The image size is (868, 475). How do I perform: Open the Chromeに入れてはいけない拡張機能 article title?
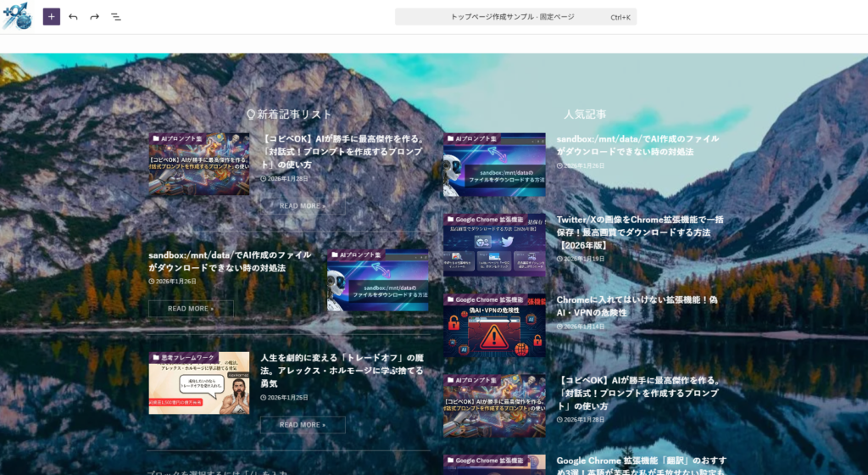(637, 305)
